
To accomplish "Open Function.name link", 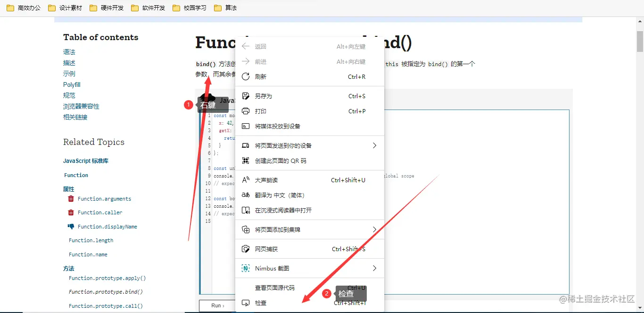I will click(88, 254).
